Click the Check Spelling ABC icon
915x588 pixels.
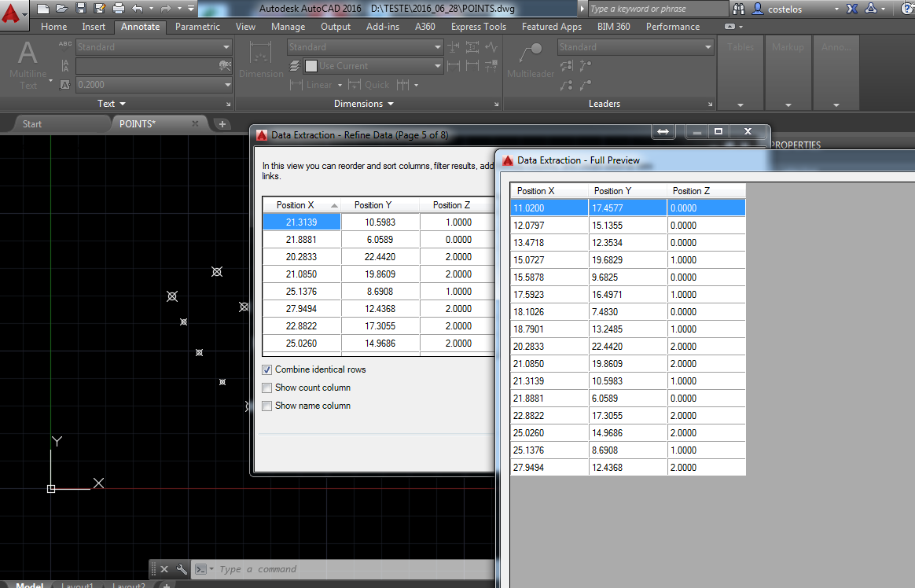tap(64, 46)
